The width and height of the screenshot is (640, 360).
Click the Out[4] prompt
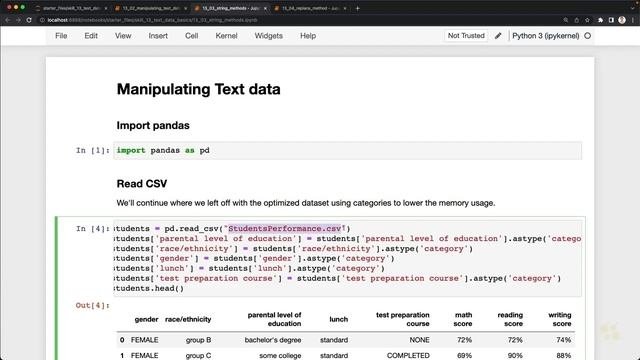93,305
